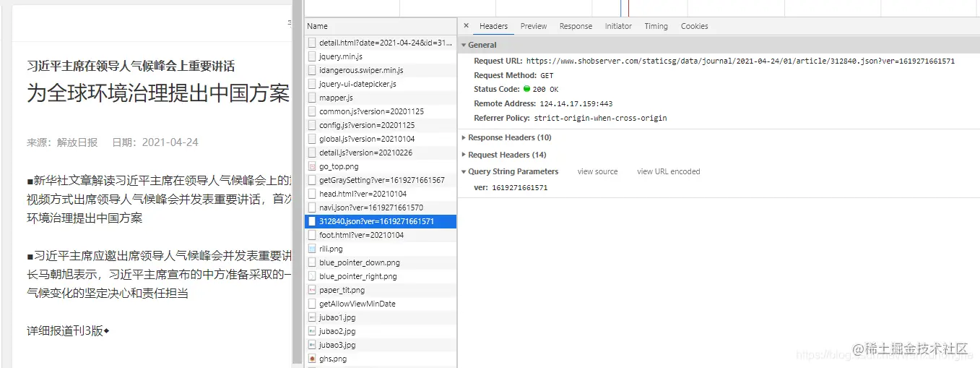980x368 pixels.
Task: Open the Timing tab
Action: [x=656, y=26]
